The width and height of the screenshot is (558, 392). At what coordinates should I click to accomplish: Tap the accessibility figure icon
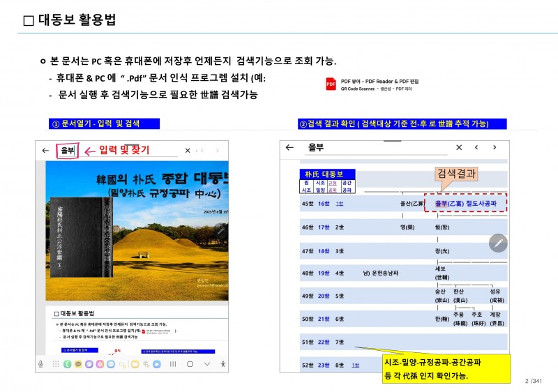pos(223,364)
